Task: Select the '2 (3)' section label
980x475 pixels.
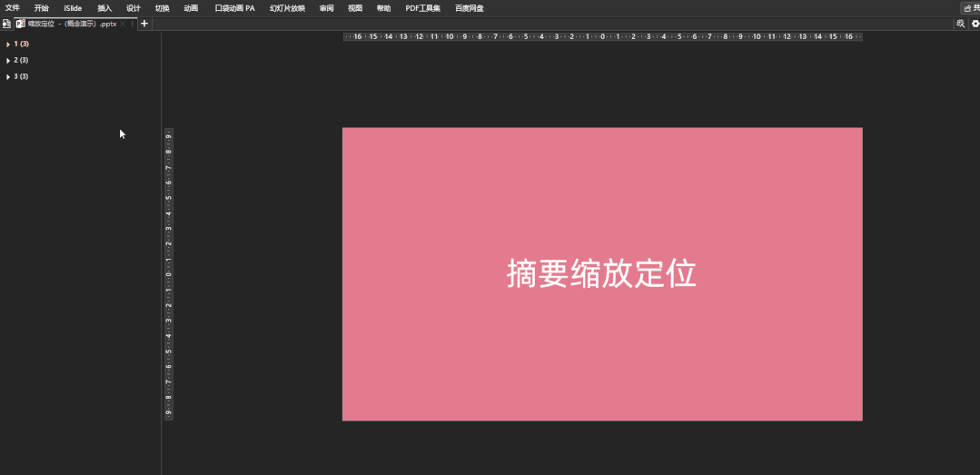Action: pyautogui.click(x=21, y=61)
